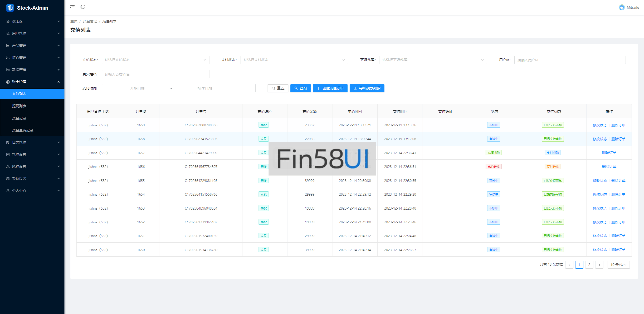The width and height of the screenshot is (644, 314).
Task: Click the Mitrade user avatar icon
Action: [621, 7]
